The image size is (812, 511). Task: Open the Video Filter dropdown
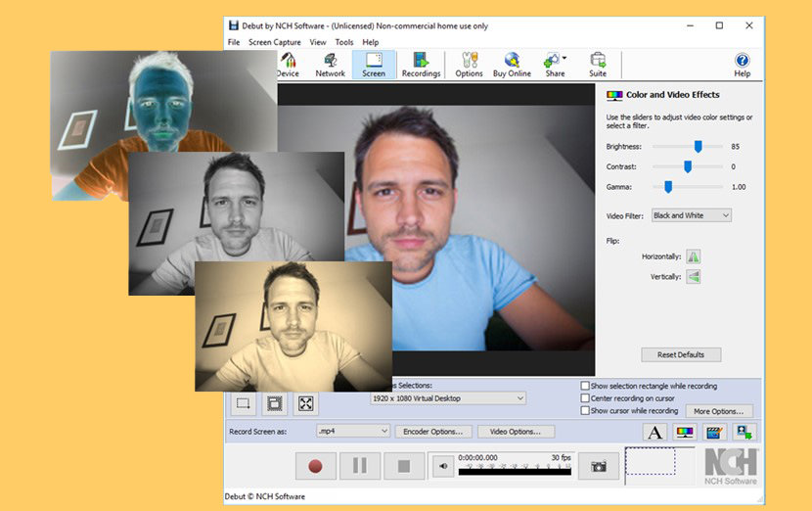point(692,215)
